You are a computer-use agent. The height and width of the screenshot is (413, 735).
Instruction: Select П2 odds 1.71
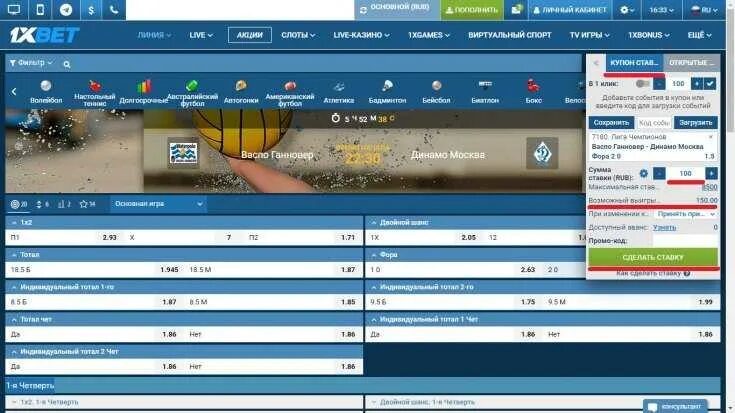click(x=304, y=237)
